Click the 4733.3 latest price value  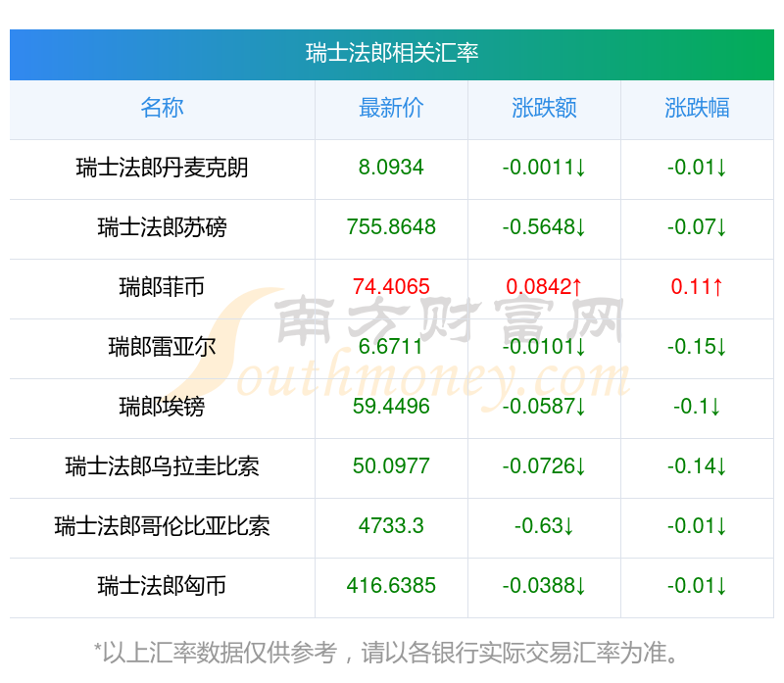(x=391, y=526)
